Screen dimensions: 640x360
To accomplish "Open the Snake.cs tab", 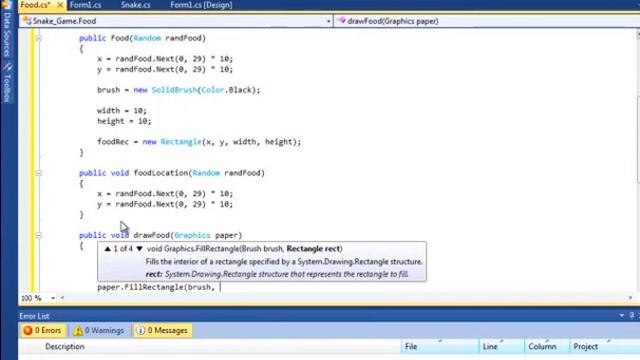I will (136, 5).
